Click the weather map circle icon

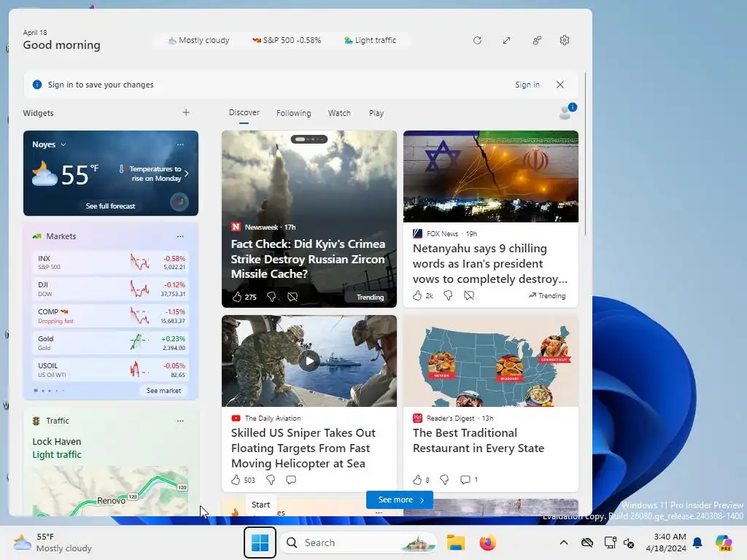point(179,203)
